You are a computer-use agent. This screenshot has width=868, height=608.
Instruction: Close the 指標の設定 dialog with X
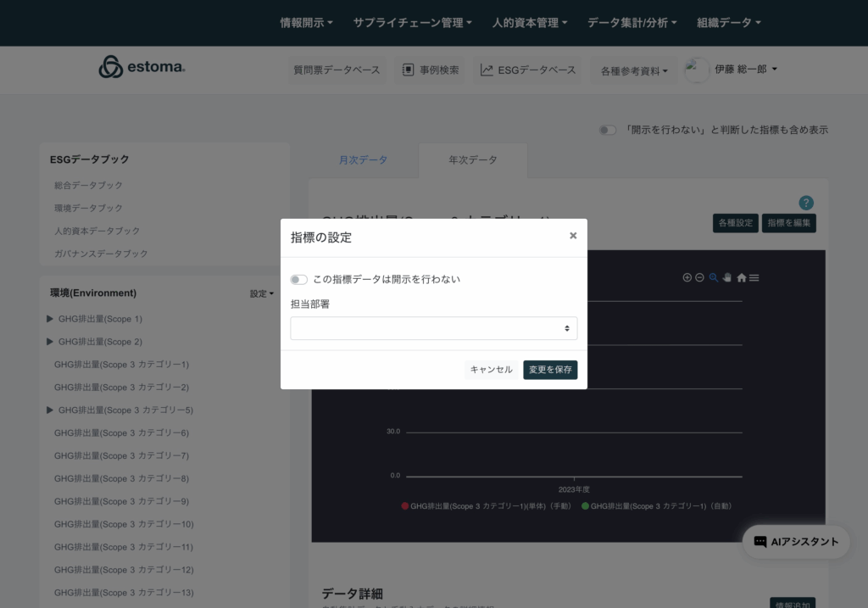(573, 236)
